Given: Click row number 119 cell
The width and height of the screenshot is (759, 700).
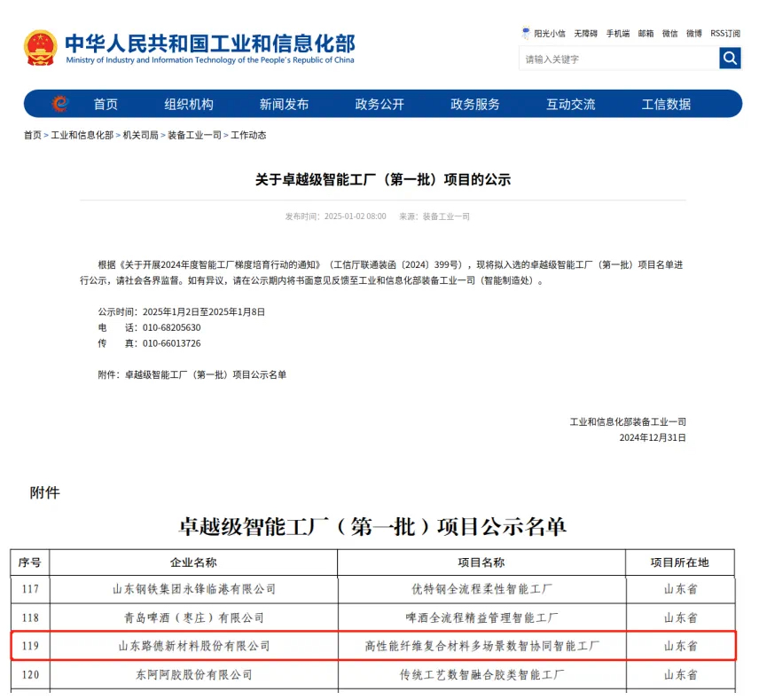Looking at the screenshot, I should (x=30, y=646).
